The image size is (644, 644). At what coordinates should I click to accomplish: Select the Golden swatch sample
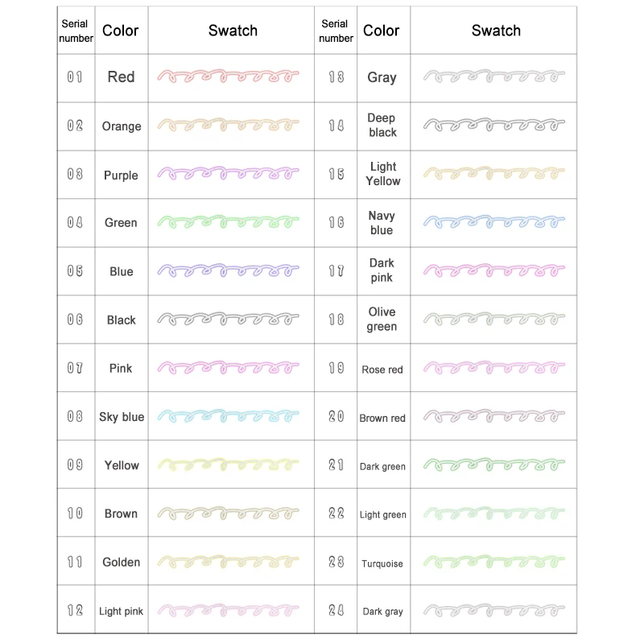[229, 562]
